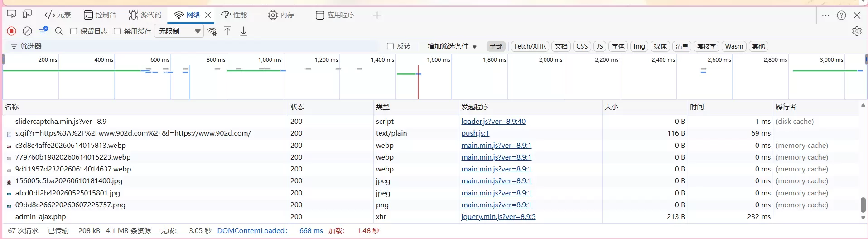
Task: Toggle the filter funnel icon
Action: click(43, 31)
